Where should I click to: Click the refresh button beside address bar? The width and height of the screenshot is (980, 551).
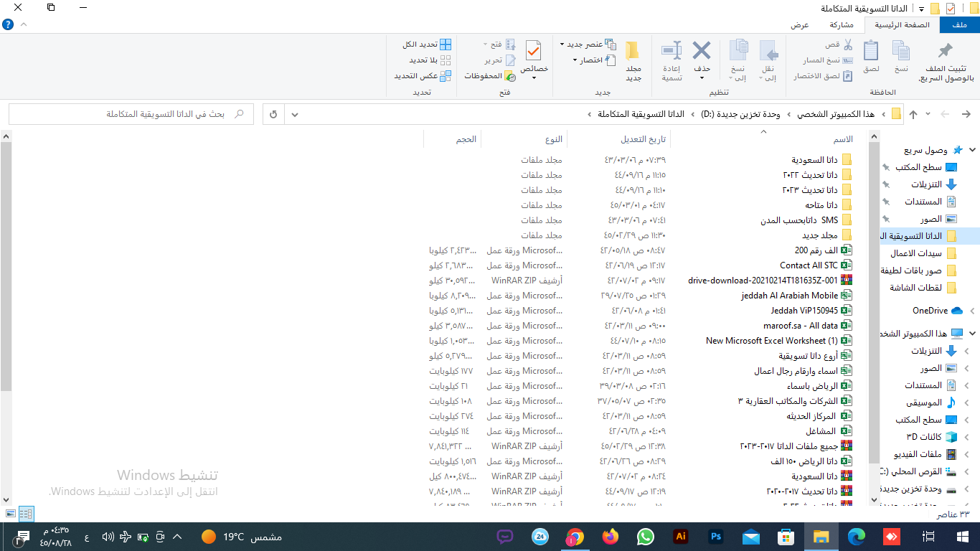pyautogui.click(x=273, y=114)
